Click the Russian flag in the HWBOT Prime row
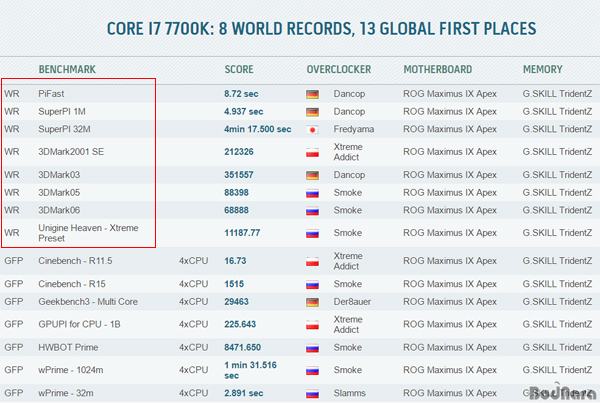This screenshot has height=403, width=600. (312, 348)
